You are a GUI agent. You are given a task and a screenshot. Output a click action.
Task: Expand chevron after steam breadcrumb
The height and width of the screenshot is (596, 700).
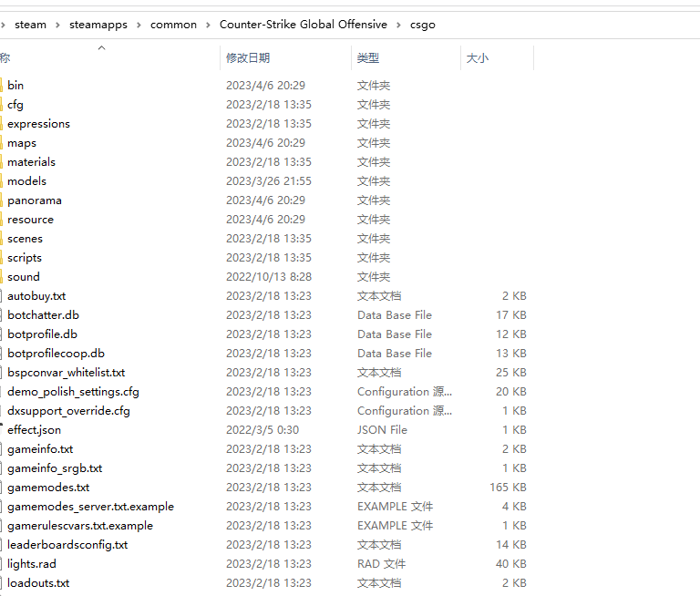pyautogui.click(x=57, y=25)
